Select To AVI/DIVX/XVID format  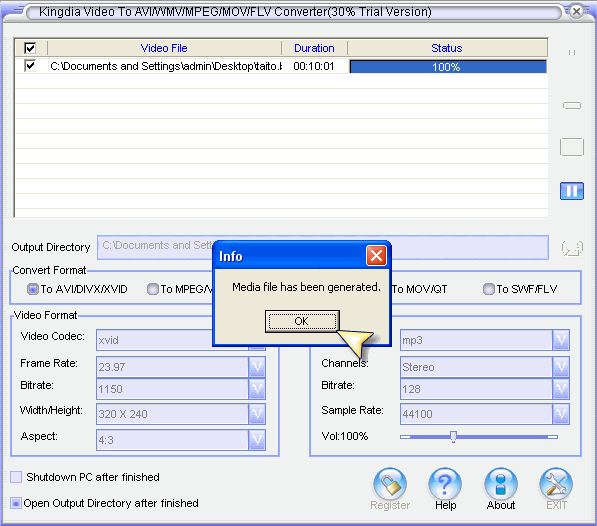tap(77, 289)
